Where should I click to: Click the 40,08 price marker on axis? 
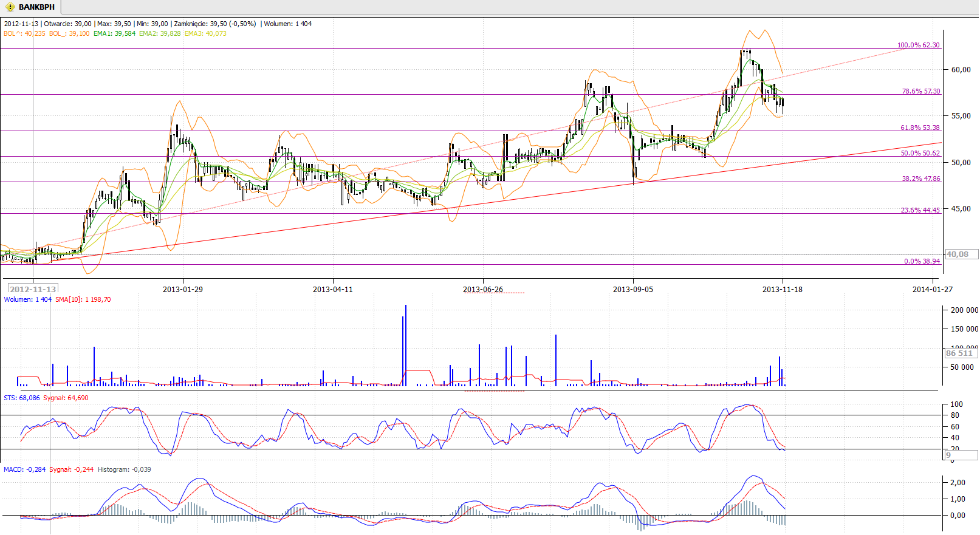[961, 254]
